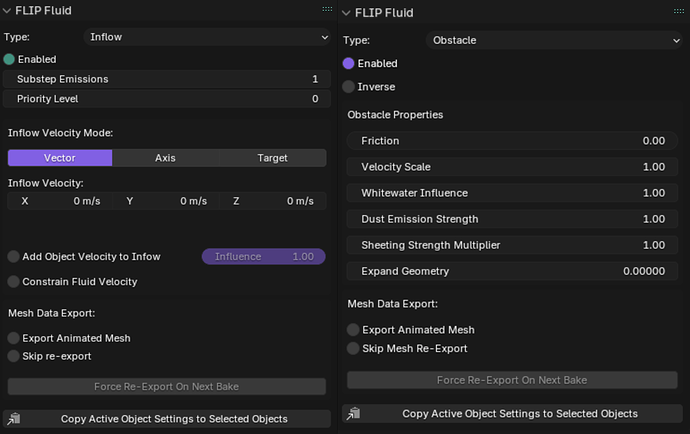Click the Dust Emission Strength field

pos(512,219)
